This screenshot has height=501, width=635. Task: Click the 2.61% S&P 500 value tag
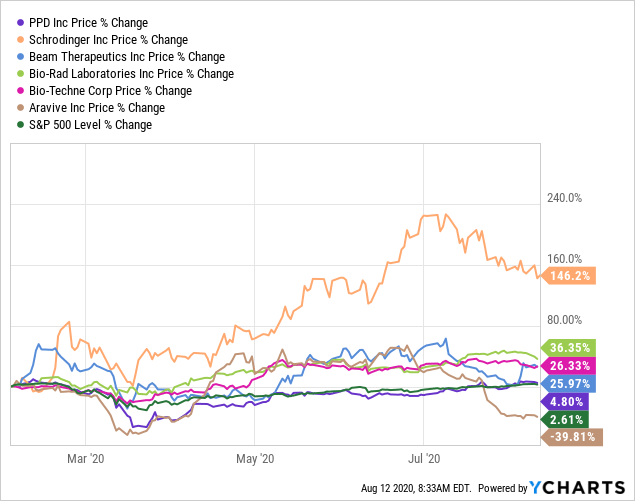tap(570, 419)
